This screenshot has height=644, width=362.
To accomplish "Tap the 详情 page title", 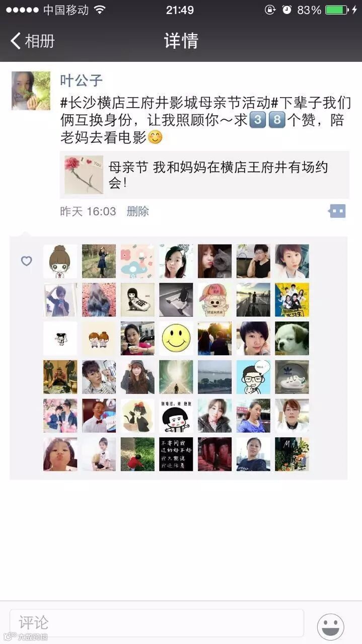I will pyautogui.click(x=181, y=41).
